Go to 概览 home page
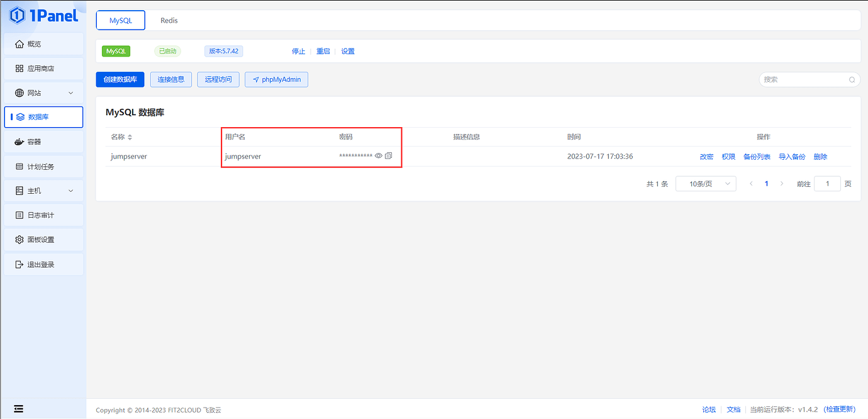The image size is (868, 419). tap(43, 44)
